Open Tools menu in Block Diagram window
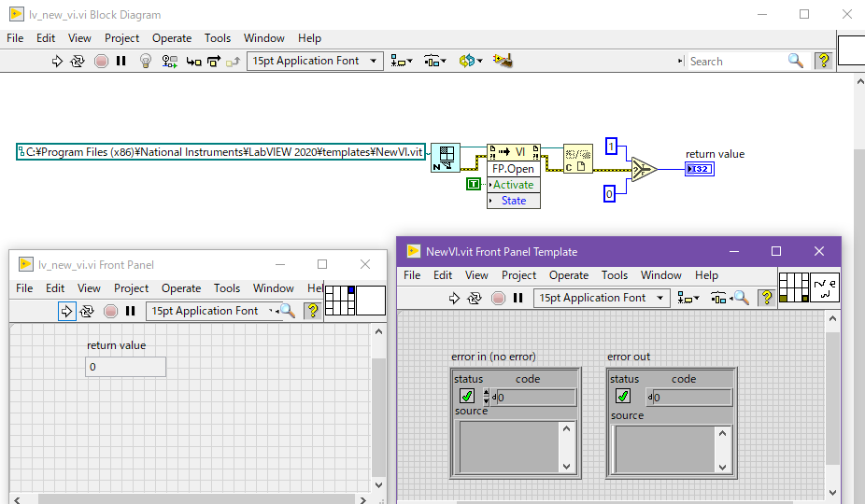Image resolution: width=865 pixels, height=504 pixels. tap(218, 38)
